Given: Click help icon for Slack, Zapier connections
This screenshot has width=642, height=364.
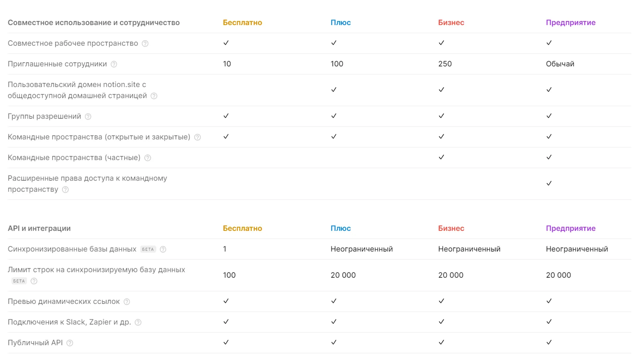Looking at the screenshot, I should coord(138,322).
